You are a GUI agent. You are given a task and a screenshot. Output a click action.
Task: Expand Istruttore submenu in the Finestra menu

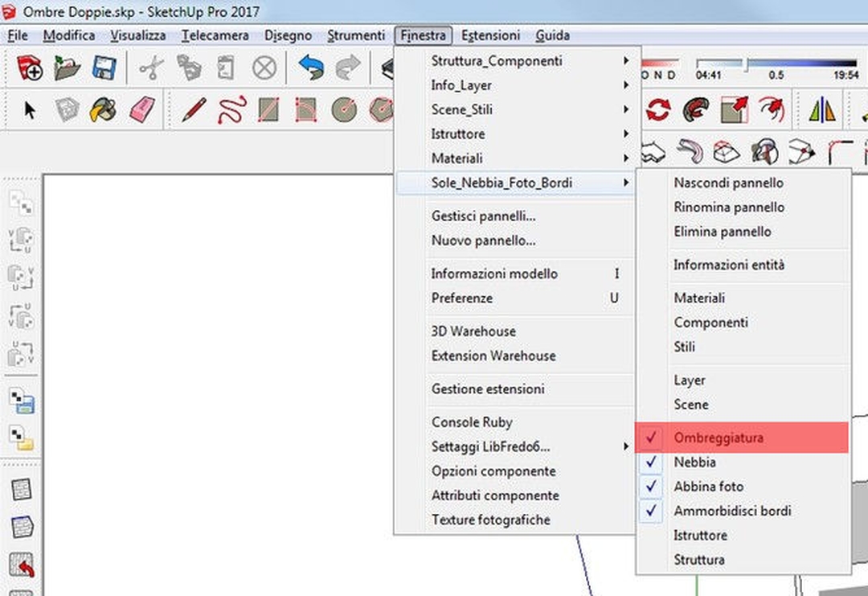pos(515,134)
